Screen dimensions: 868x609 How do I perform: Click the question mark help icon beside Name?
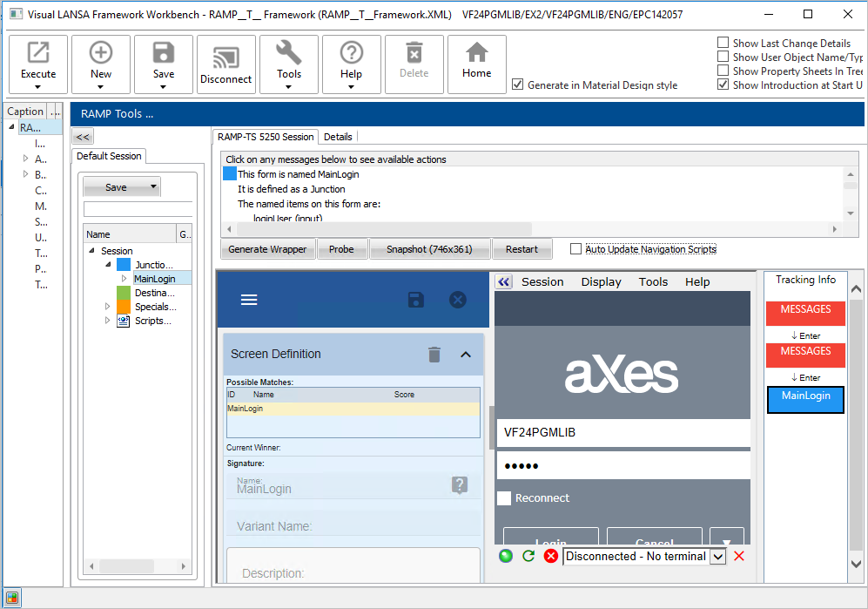460,485
